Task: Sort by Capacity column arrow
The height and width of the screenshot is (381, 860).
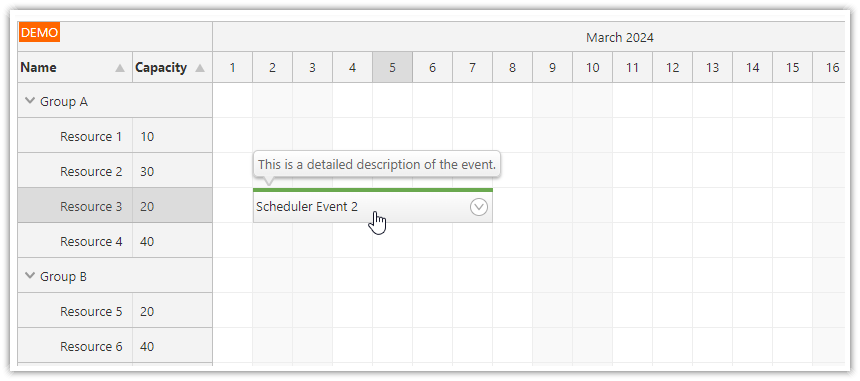Action: (200, 68)
